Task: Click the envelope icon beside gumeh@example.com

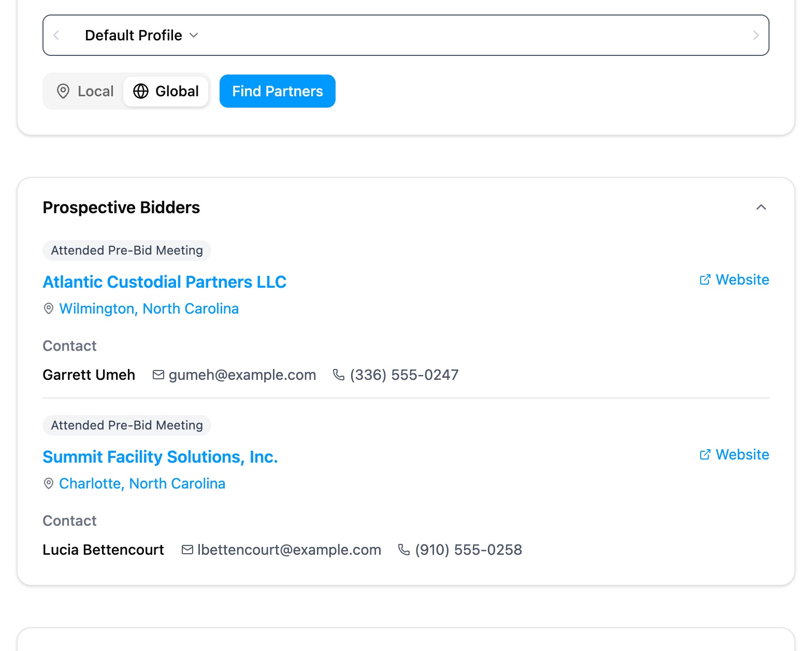Action: click(158, 375)
